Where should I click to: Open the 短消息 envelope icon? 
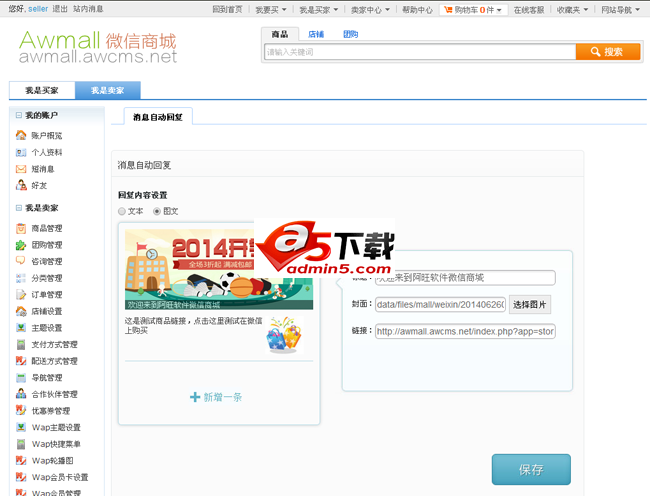(21, 169)
